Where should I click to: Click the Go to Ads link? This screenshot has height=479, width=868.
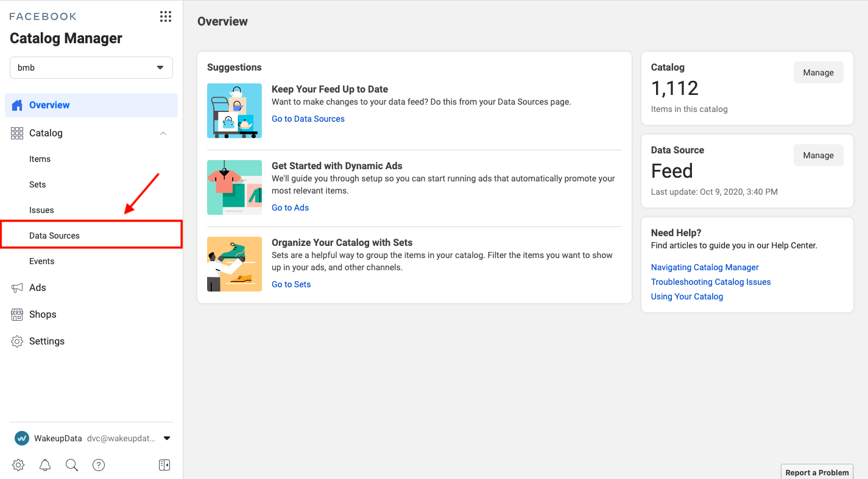[x=290, y=208]
